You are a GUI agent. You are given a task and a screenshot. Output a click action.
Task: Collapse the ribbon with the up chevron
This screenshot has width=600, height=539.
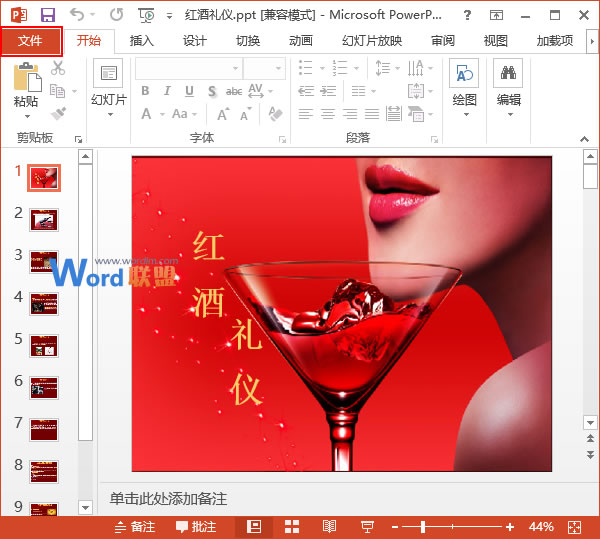click(584, 139)
